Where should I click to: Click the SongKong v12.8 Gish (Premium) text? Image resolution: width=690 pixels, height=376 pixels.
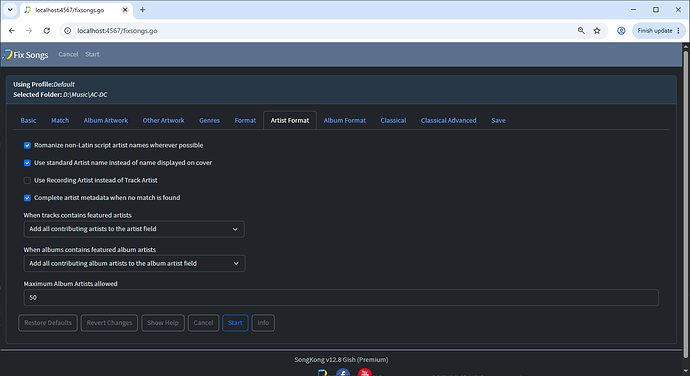[x=341, y=360]
